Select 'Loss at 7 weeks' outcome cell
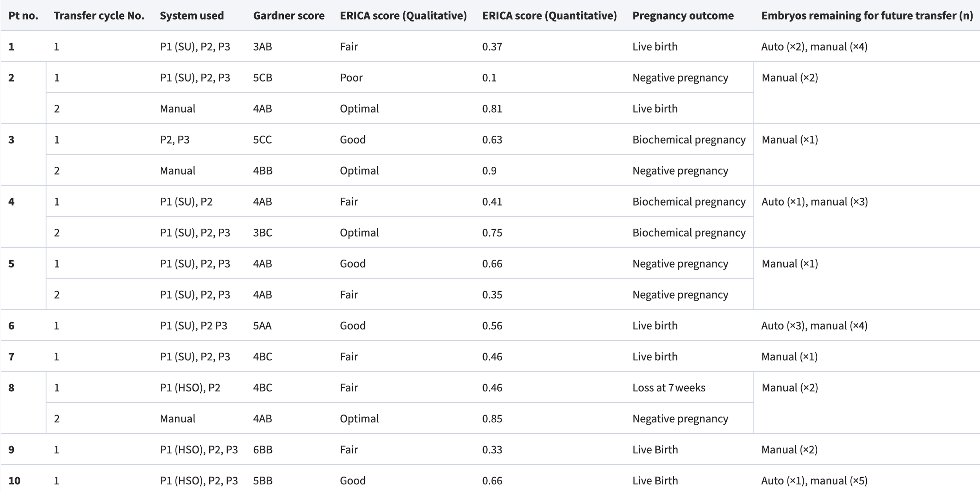 pos(669,387)
